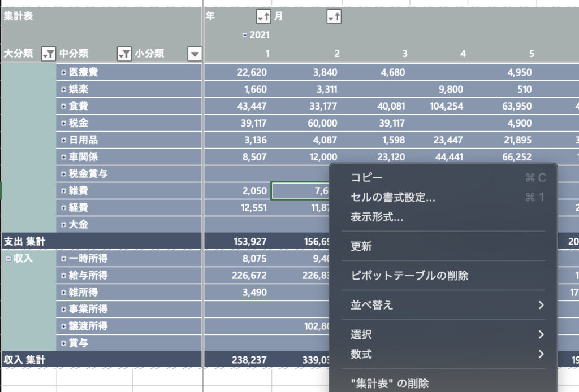Click the 月 sort filter button
Screen dimensions: 579x392
[334, 17]
